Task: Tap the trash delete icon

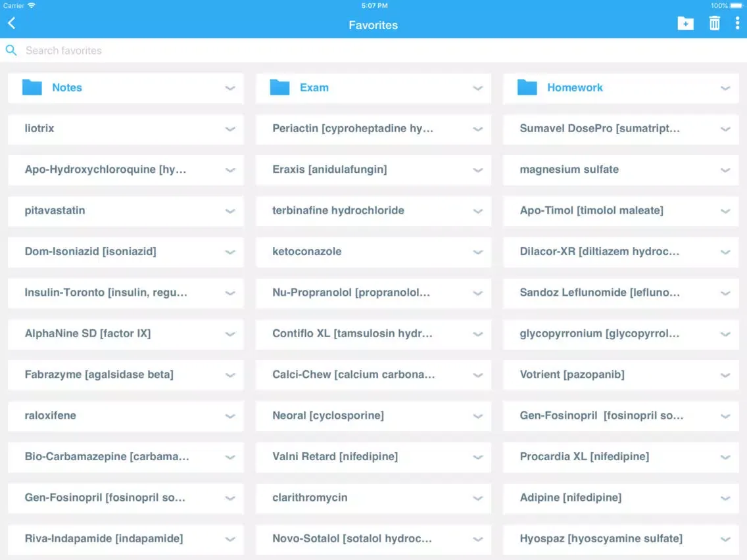Action: (x=714, y=24)
